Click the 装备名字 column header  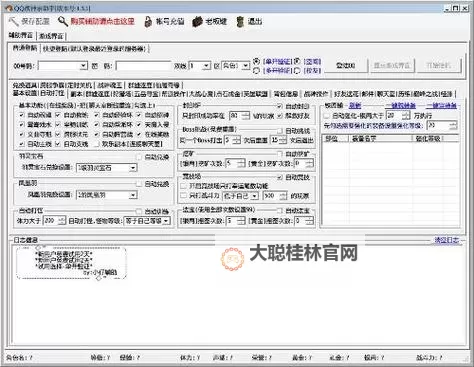click(380, 139)
